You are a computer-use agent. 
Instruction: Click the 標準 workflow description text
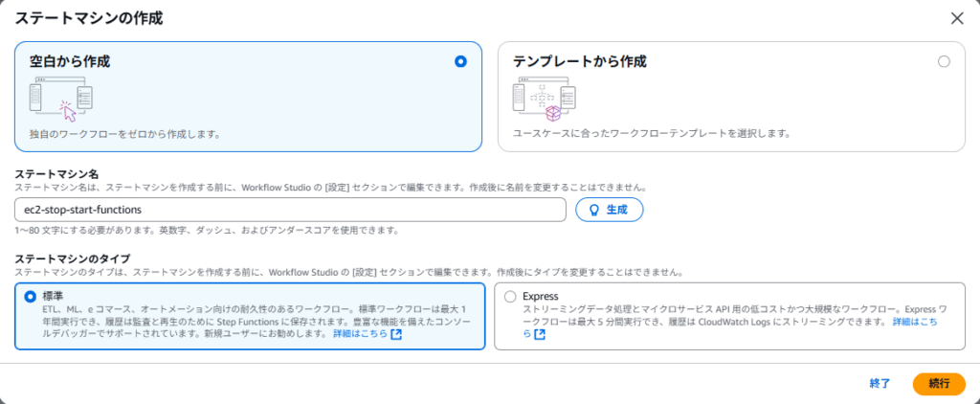coord(249,323)
